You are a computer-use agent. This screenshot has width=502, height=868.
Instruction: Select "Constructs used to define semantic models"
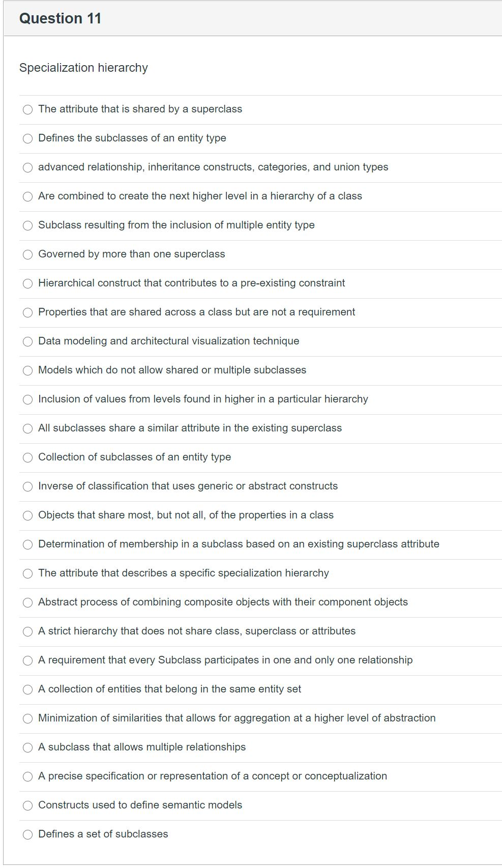click(x=27, y=805)
